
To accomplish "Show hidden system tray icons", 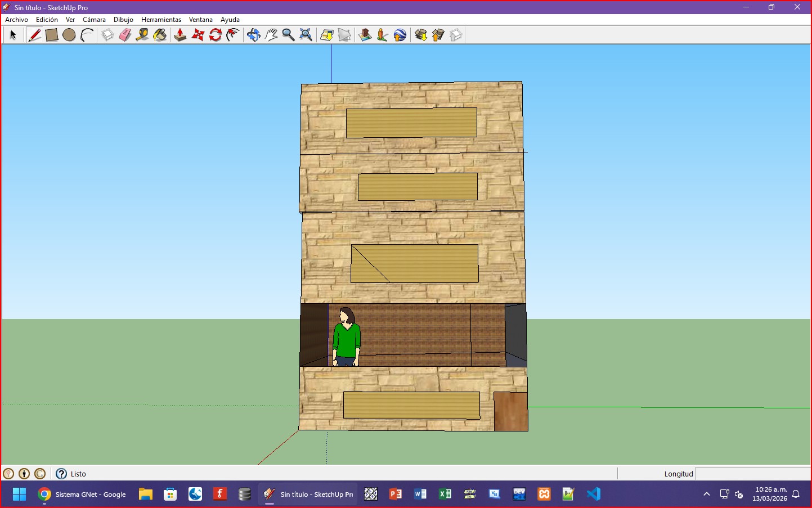I will [707, 494].
